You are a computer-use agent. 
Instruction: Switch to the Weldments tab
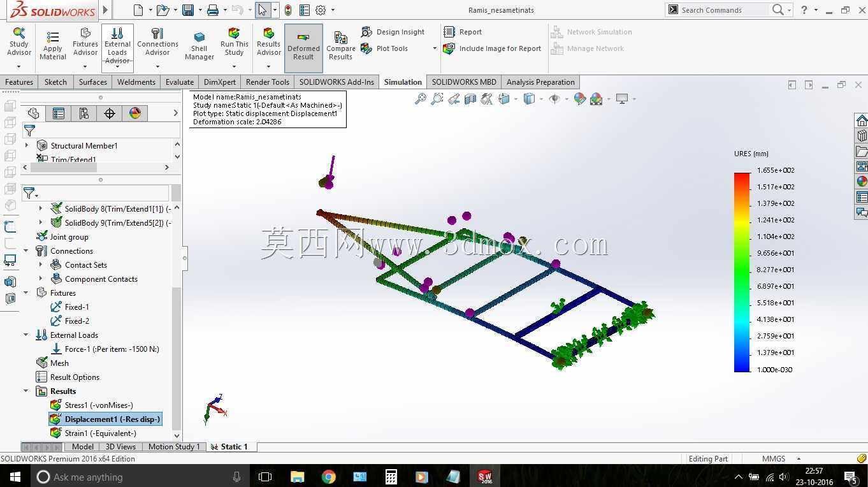point(136,82)
